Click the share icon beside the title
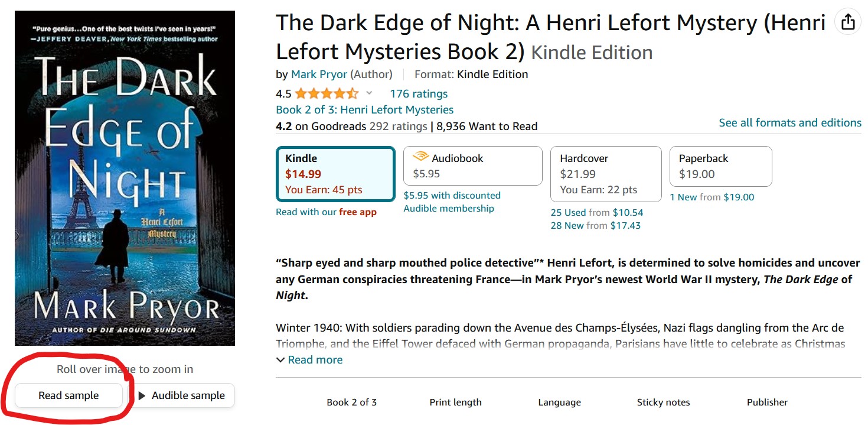The image size is (868, 425). (847, 22)
